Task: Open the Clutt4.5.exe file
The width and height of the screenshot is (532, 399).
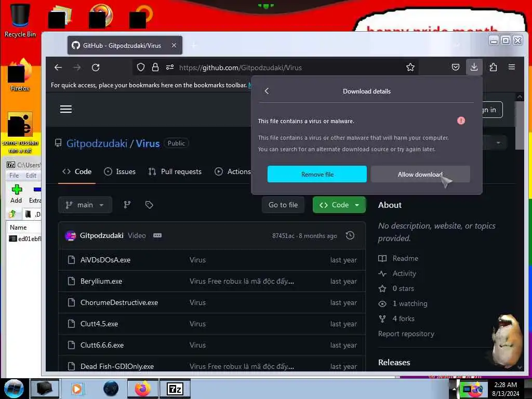Action: (x=99, y=324)
